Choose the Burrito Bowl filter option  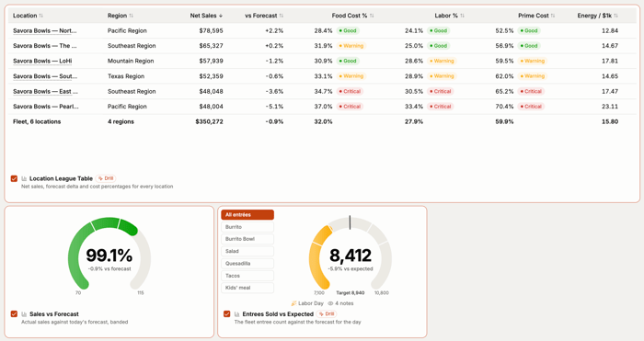[247, 239]
